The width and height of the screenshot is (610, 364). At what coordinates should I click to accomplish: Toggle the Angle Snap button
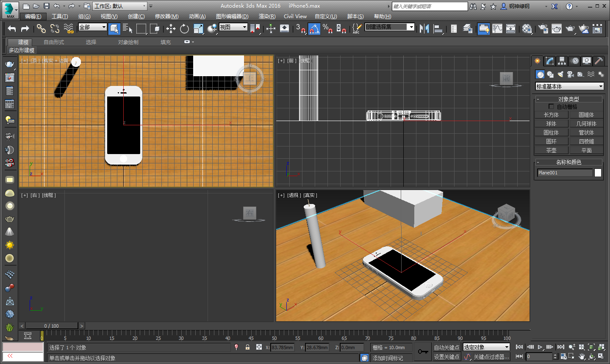(x=314, y=28)
